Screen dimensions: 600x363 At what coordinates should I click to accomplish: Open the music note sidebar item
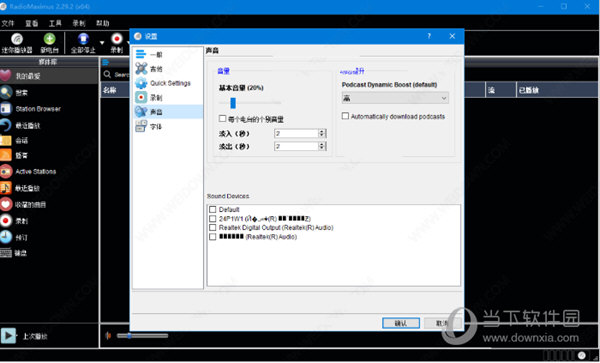pos(49,188)
